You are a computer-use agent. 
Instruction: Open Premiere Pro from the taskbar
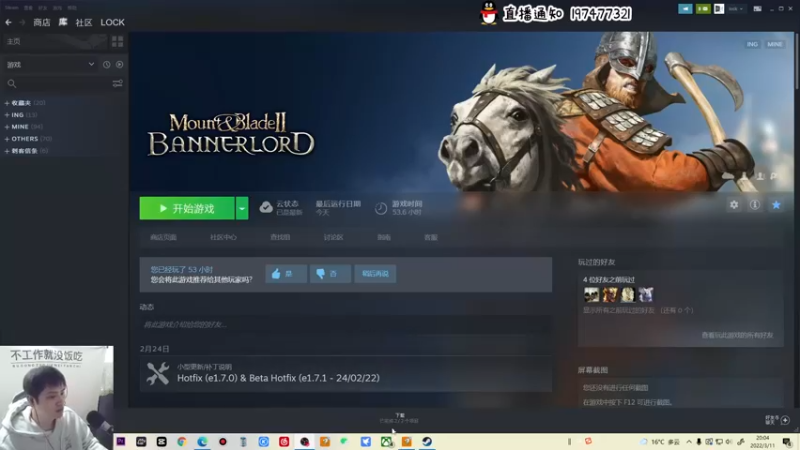(121, 441)
